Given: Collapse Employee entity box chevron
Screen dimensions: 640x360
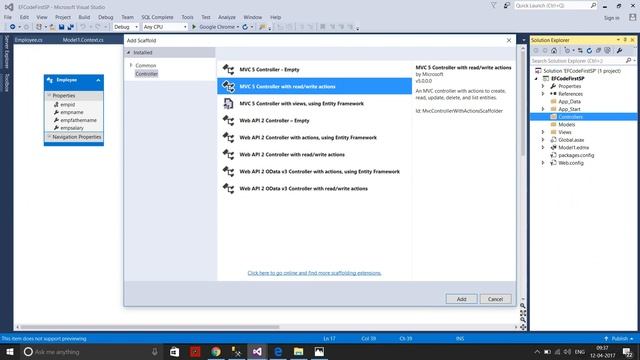Looking at the screenshot, I should [x=98, y=80].
